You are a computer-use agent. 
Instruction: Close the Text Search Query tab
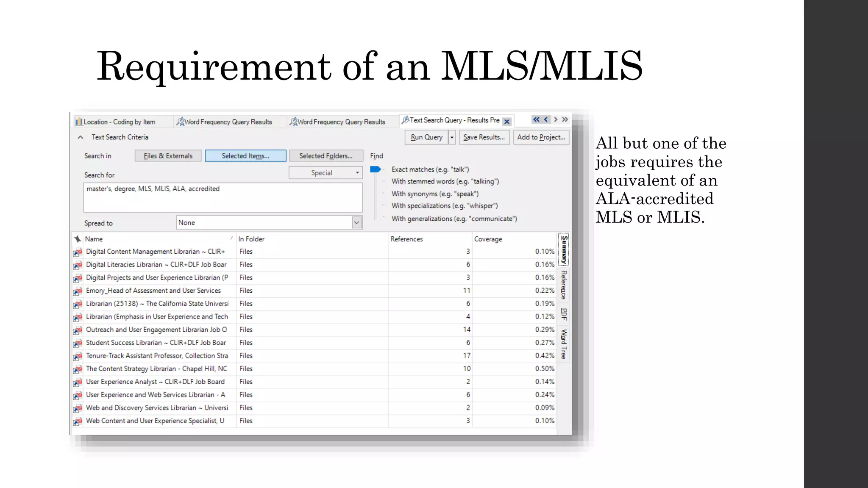pos(506,122)
